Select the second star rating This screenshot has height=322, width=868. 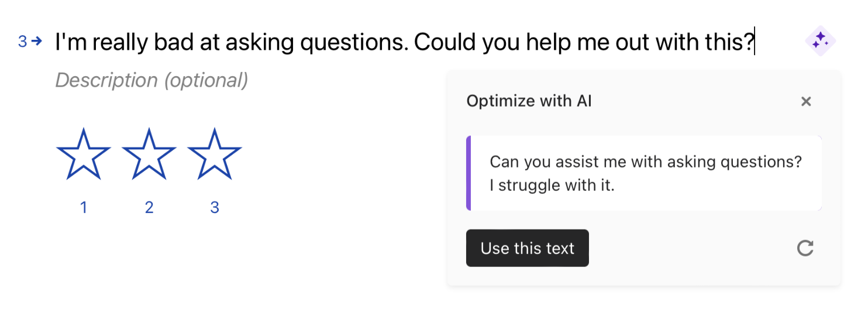coord(149,153)
